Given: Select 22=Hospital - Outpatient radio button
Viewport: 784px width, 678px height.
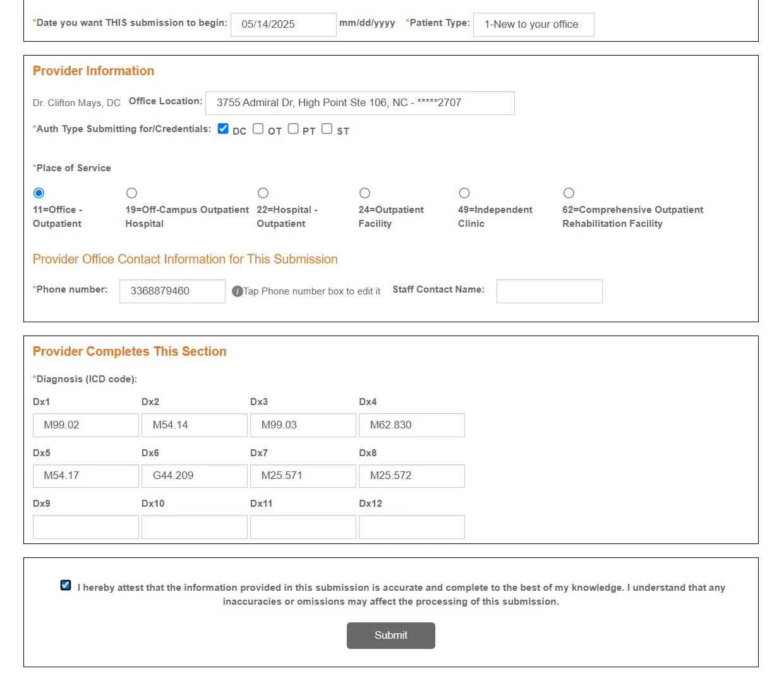Looking at the screenshot, I should pos(263,193).
